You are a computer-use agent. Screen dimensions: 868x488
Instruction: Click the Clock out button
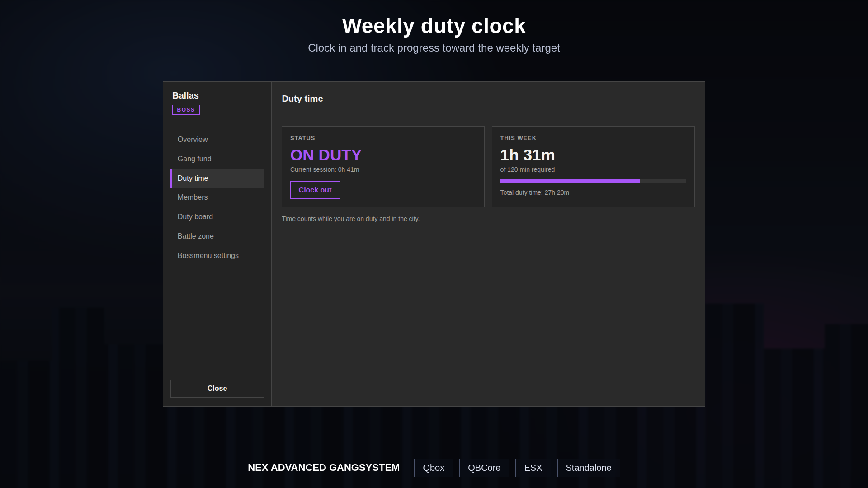pos(315,190)
